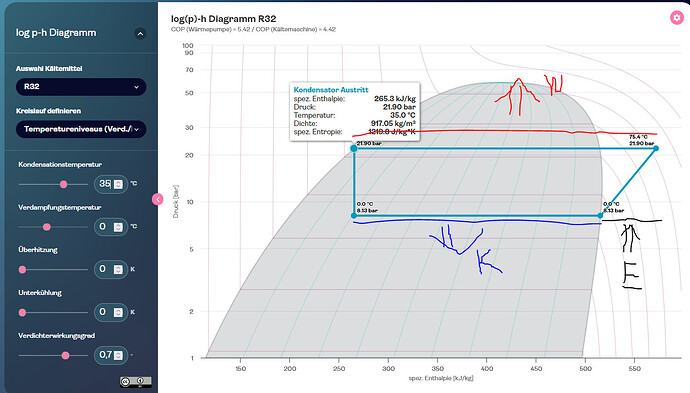The width and height of the screenshot is (690, 393).
Task: Collapse the log p-h Diagramm panel
Action: pyautogui.click(x=140, y=33)
